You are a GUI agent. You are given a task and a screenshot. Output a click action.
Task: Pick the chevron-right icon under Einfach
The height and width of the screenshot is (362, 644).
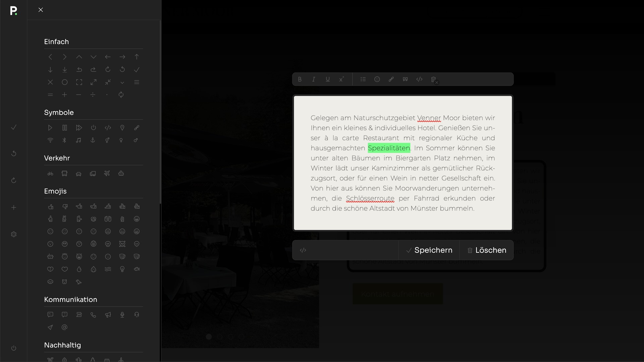pos(64,57)
